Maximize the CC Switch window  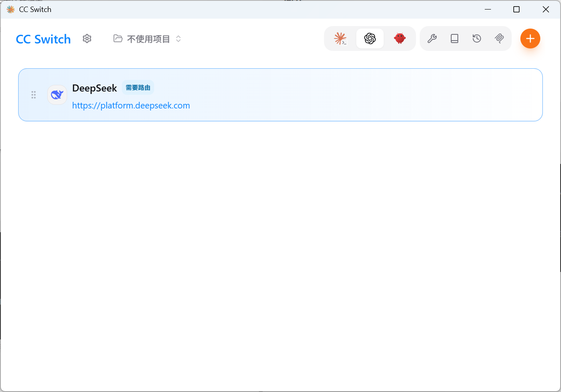point(517,9)
